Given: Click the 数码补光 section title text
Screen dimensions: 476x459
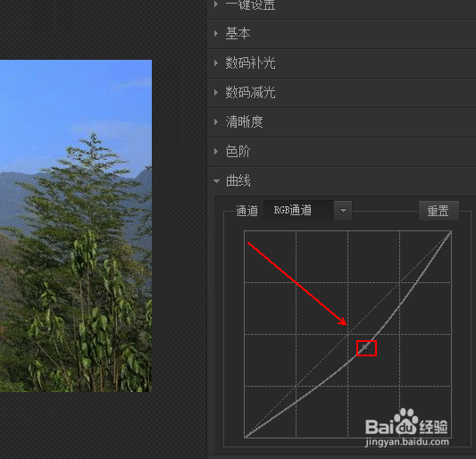Looking at the screenshot, I should [250, 63].
